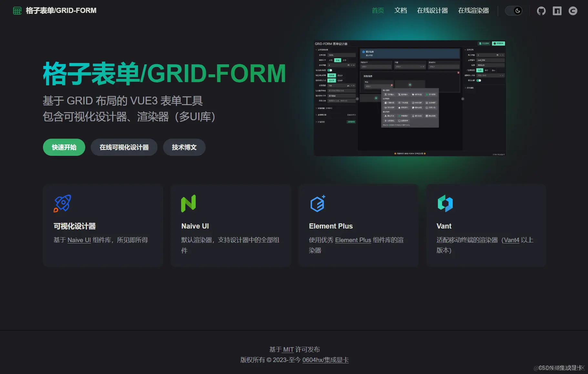Click the 版权所有 © 2023-至今 footer text
The width and height of the screenshot is (588, 374).
click(x=271, y=360)
